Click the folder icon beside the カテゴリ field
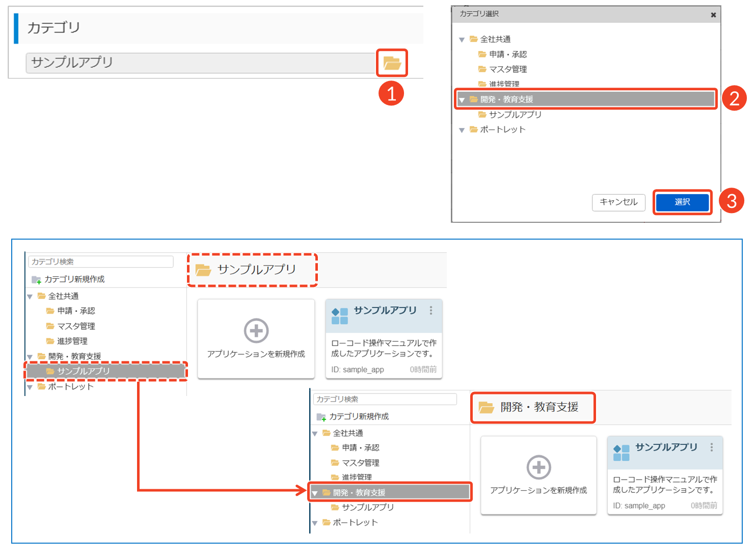This screenshot has width=756, height=554. (x=392, y=63)
